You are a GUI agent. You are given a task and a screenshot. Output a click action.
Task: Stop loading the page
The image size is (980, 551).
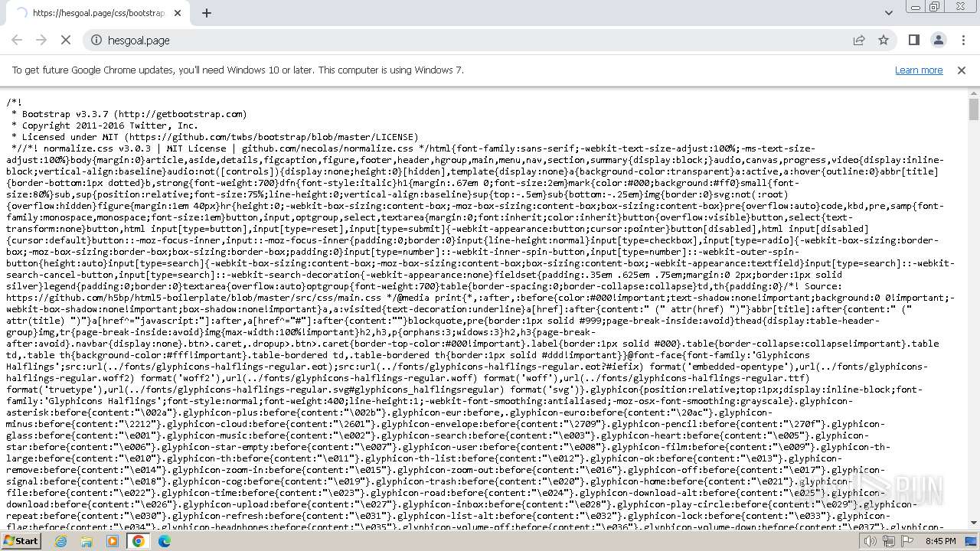66,40
